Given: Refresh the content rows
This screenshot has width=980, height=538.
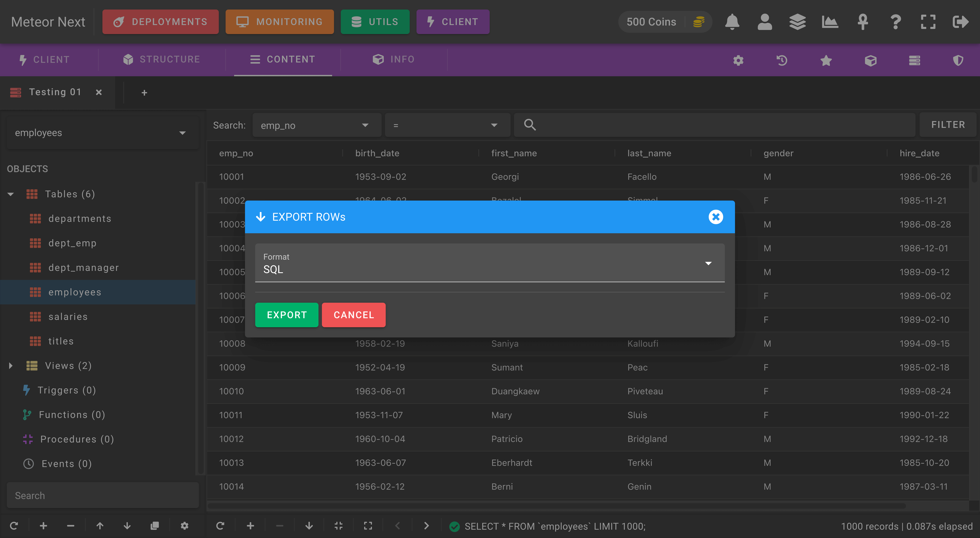Looking at the screenshot, I should pyautogui.click(x=220, y=526).
